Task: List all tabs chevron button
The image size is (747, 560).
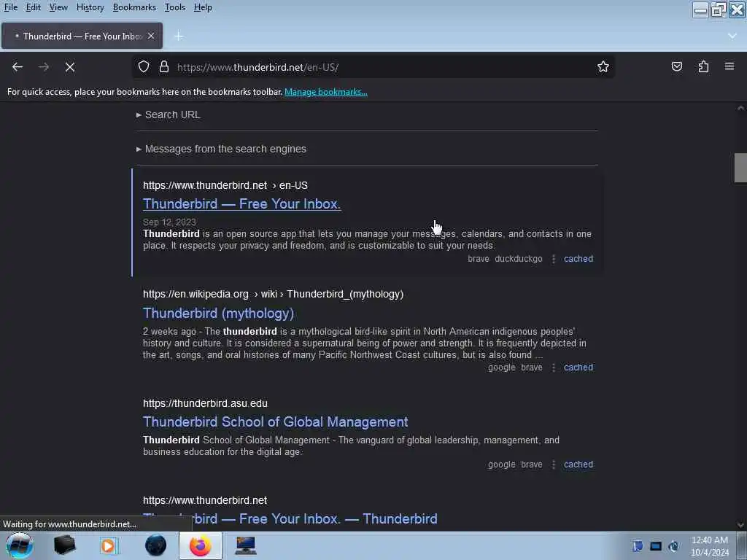Action: (732, 36)
